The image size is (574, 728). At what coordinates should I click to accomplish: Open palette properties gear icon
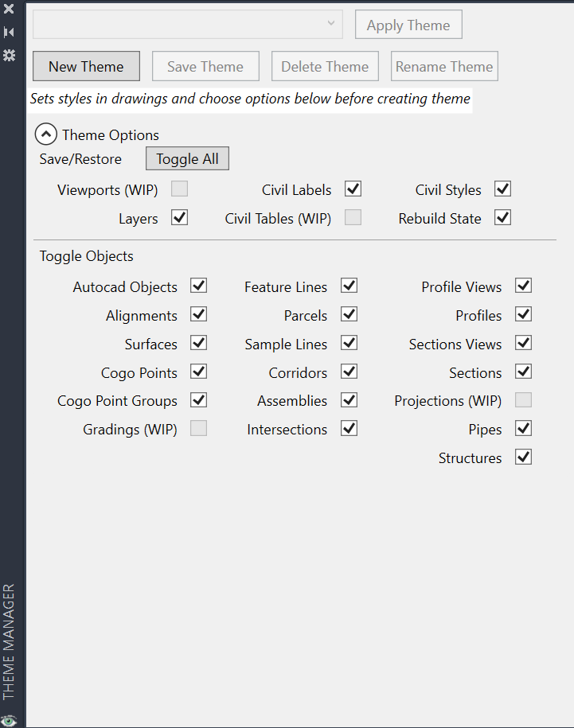pos(9,55)
